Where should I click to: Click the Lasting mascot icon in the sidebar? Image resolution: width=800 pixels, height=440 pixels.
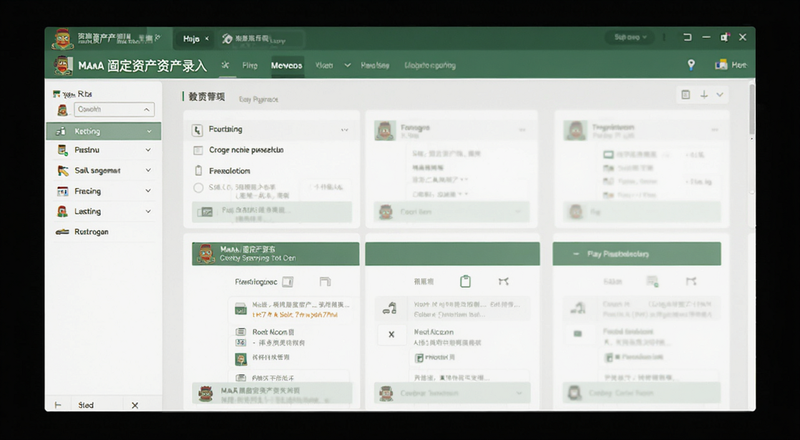[62, 211]
